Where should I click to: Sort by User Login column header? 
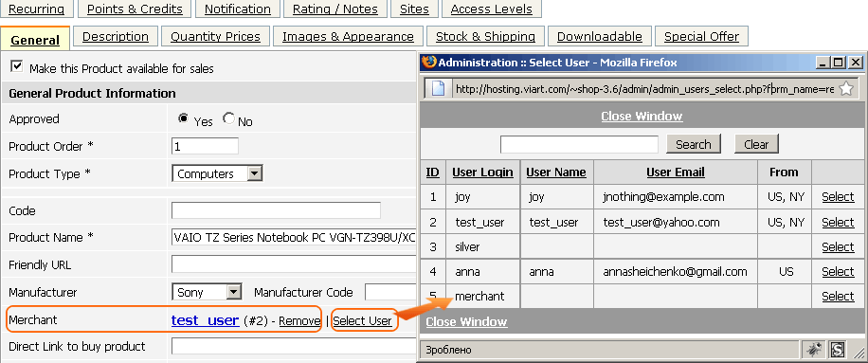[482, 172]
